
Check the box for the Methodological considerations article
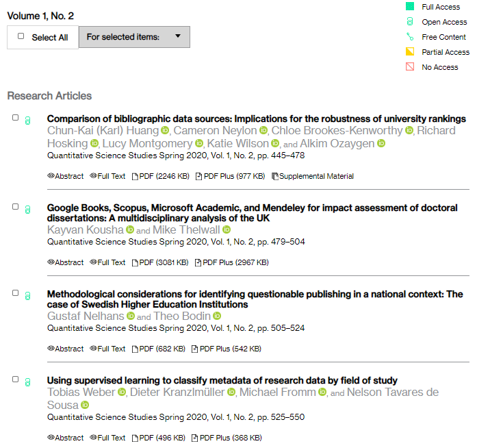[x=16, y=293]
